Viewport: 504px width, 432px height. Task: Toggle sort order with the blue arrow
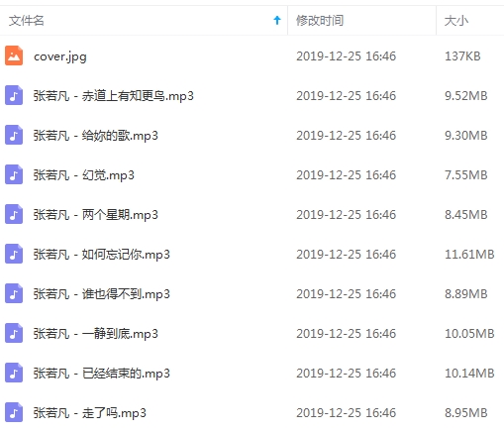[x=277, y=21]
